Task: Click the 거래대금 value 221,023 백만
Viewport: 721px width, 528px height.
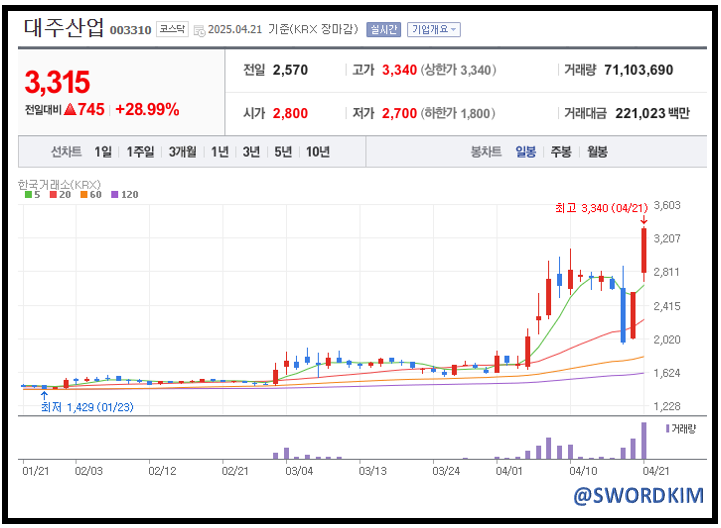Action: (x=652, y=113)
